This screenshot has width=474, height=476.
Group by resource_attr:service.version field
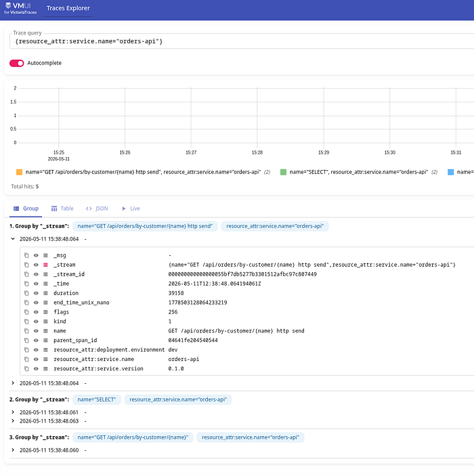(45, 368)
